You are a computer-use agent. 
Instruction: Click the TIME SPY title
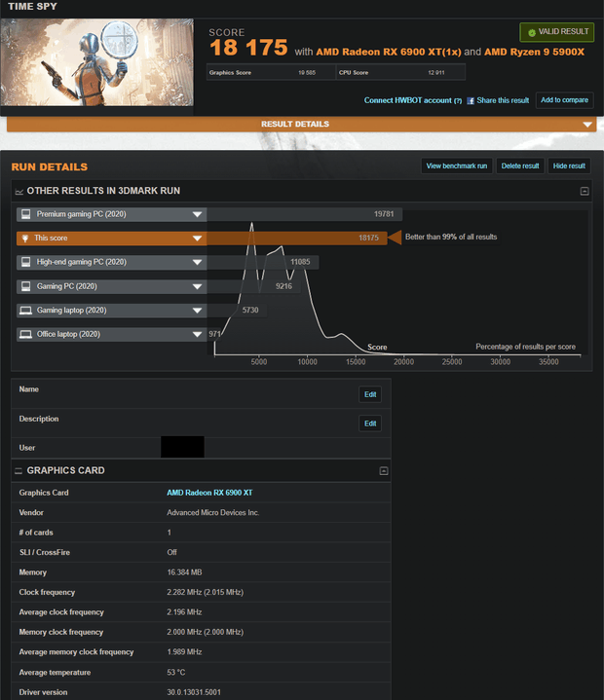tap(32, 6)
